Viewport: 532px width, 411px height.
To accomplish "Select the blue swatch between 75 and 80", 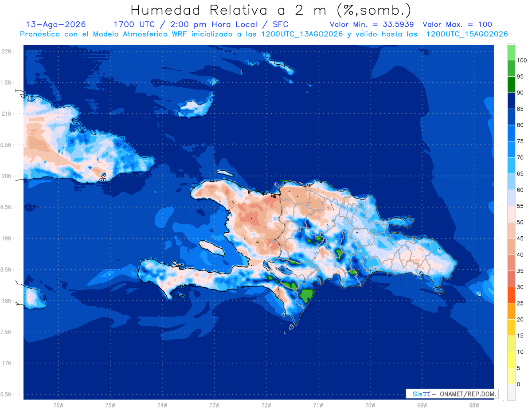I will (511, 133).
